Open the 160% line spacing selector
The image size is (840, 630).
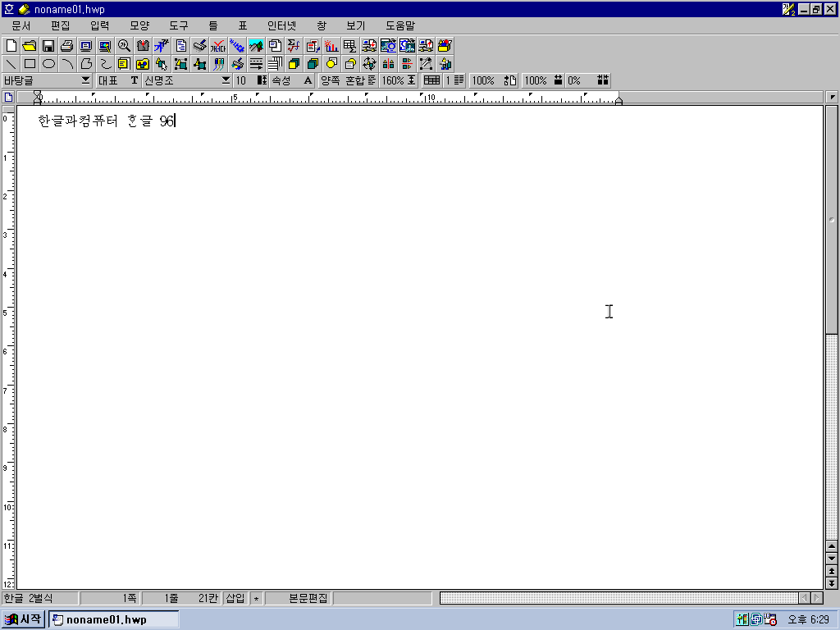coord(399,80)
